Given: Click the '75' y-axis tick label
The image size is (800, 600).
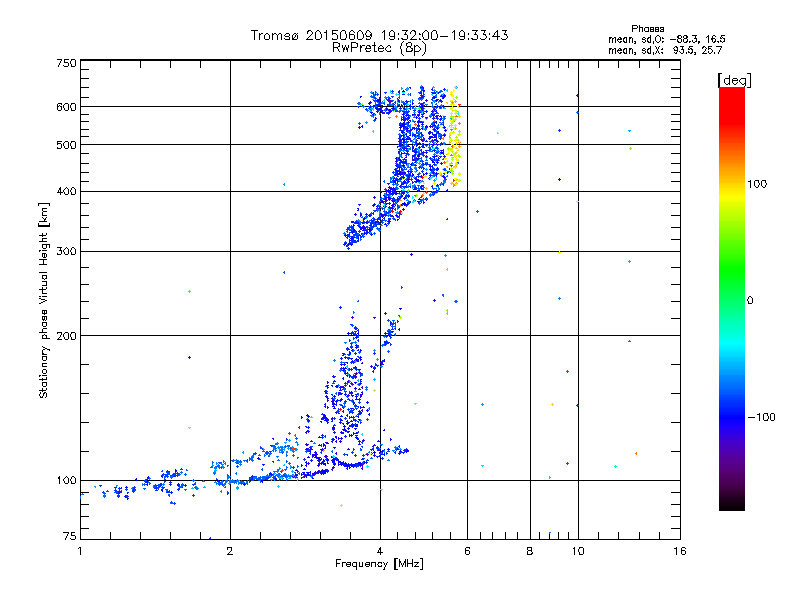Looking at the screenshot, I should pos(70,536).
